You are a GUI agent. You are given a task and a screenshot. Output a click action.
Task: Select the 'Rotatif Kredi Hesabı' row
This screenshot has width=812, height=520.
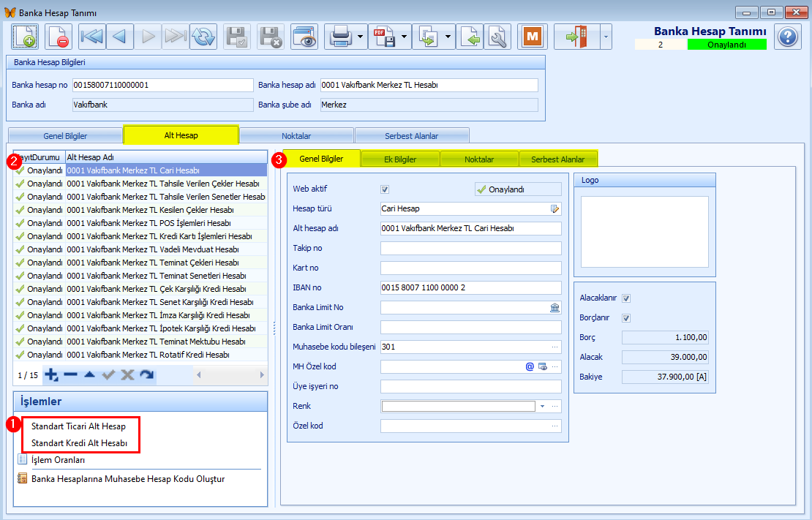(140, 355)
